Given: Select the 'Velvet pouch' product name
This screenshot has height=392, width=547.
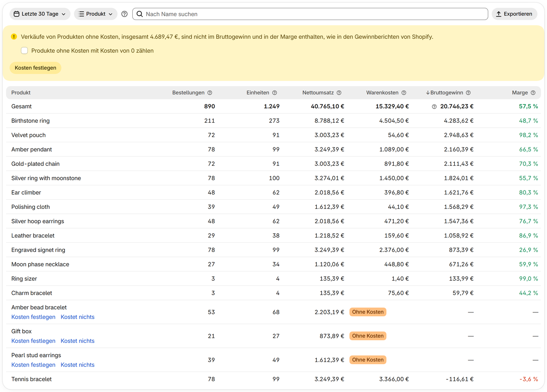Looking at the screenshot, I should pyautogui.click(x=28, y=135).
